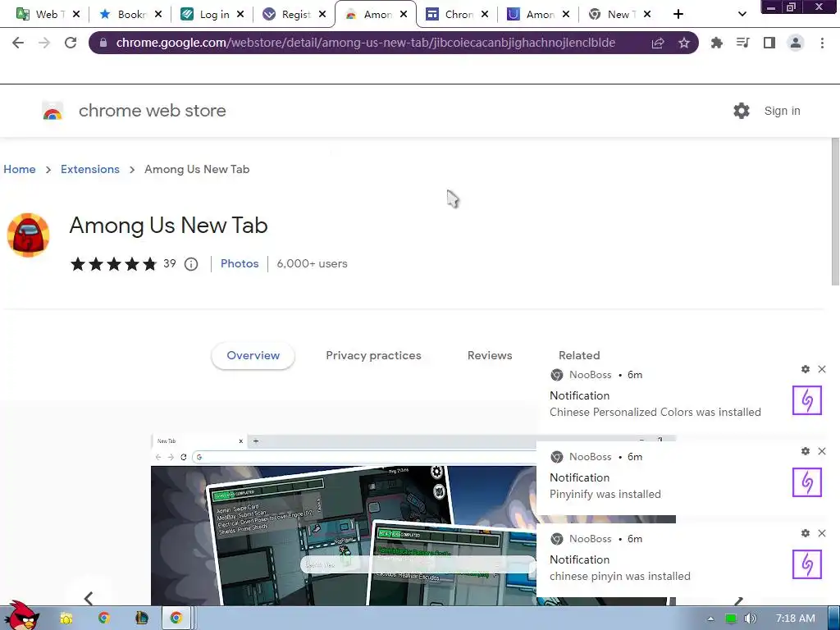Click the Among Us New Tab title

[168, 225]
